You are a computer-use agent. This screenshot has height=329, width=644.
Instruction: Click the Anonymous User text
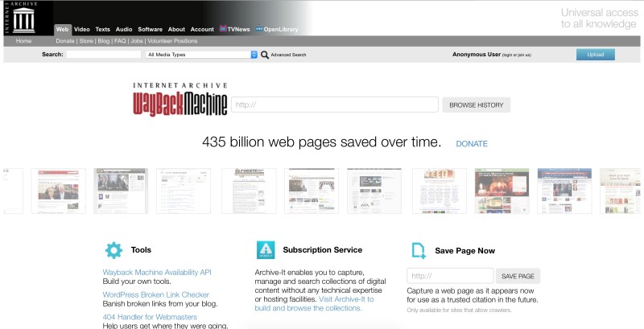click(x=477, y=55)
